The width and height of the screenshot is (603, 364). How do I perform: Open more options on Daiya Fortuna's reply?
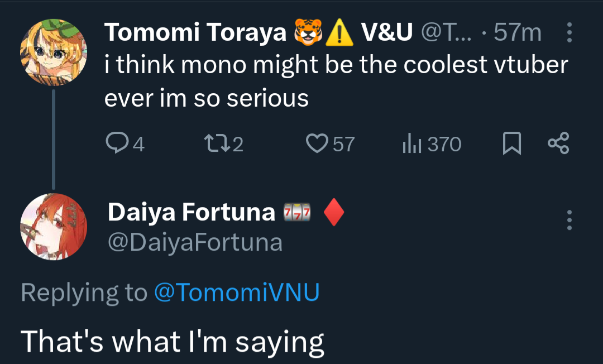[569, 221]
